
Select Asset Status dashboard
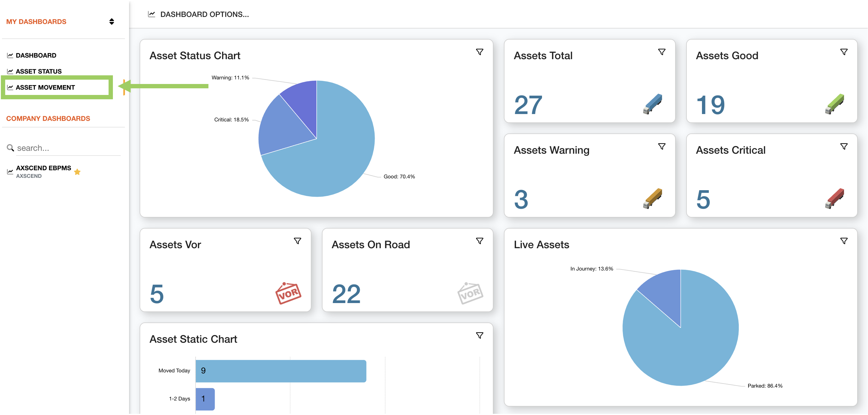pyautogui.click(x=38, y=71)
